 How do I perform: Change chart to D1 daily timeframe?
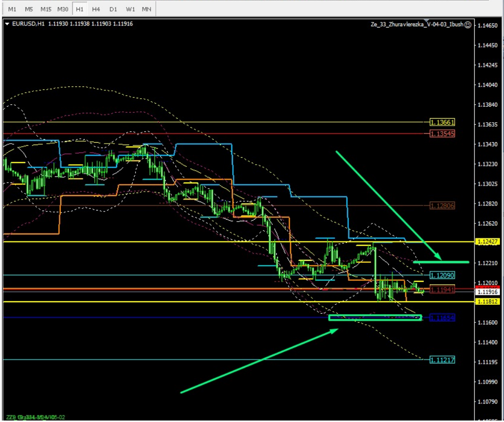[x=113, y=9]
